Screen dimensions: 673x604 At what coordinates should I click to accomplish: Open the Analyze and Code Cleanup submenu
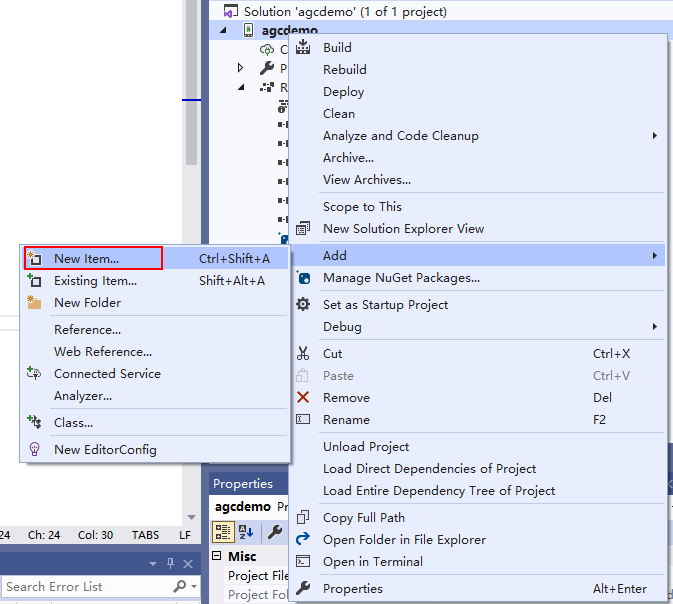[x=655, y=136]
